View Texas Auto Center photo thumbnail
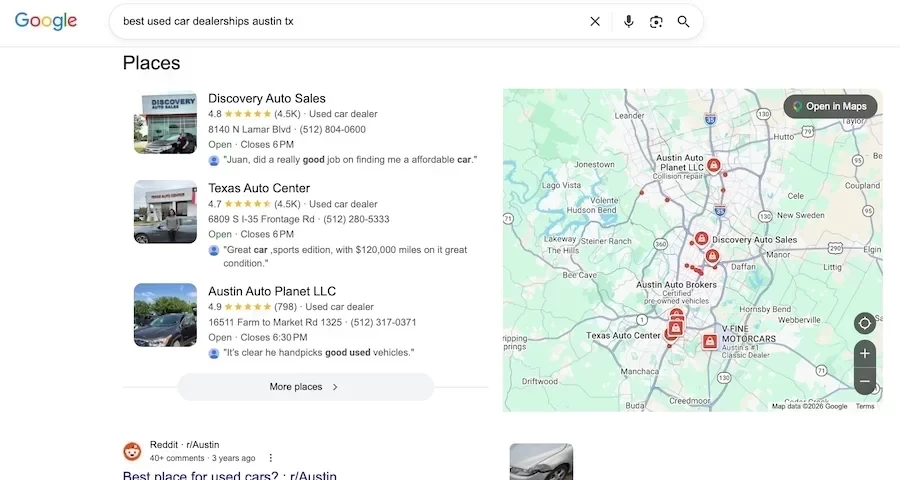The height and width of the screenshot is (480, 900). (x=165, y=212)
